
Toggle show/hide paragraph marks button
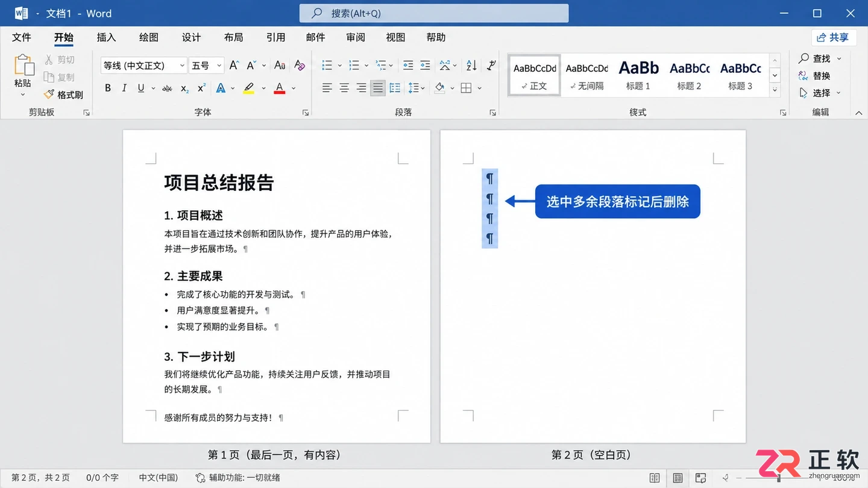coord(491,65)
